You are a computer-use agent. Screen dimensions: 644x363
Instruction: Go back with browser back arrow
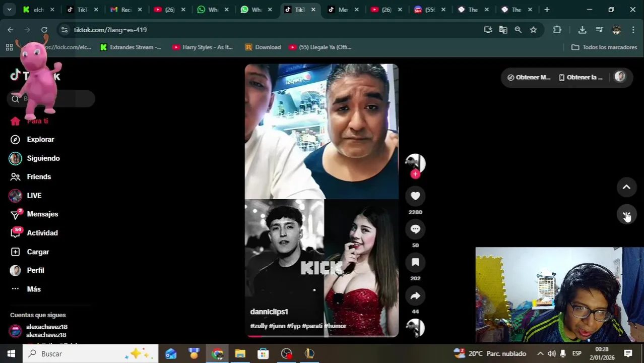click(x=11, y=30)
